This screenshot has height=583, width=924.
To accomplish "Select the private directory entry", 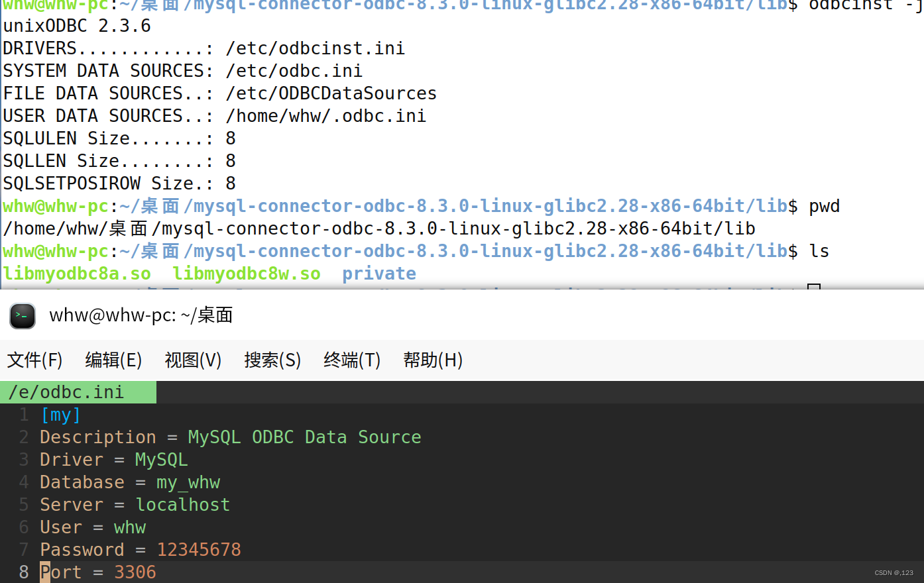I will click(x=378, y=273).
